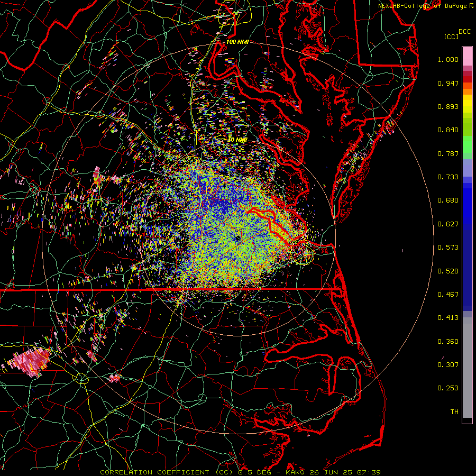Viewport: 476px width, 476px height.
Task: Click the 0.413 scale label
Action: click(x=448, y=318)
